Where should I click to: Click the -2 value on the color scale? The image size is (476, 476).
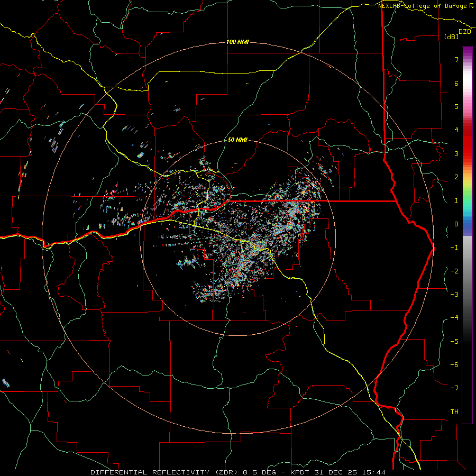click(454, 271)
